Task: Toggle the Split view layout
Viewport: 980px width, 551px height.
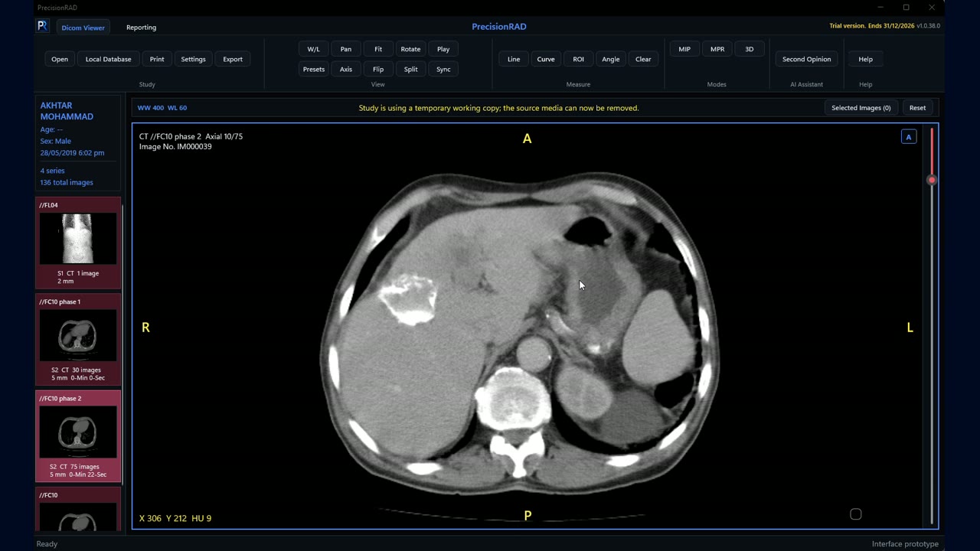Action: click(411, 69)
